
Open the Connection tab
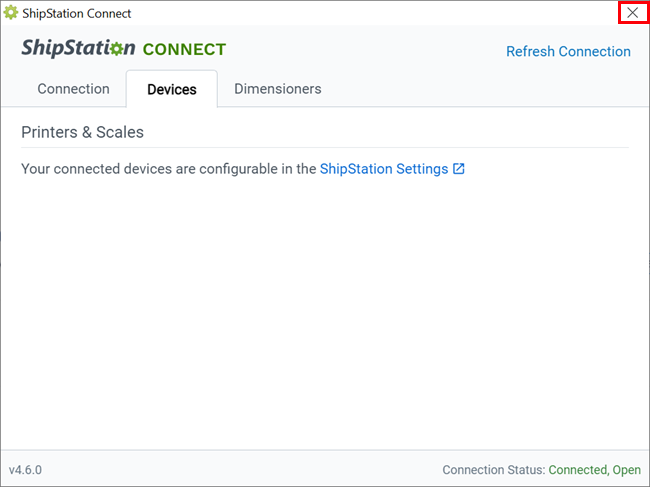[x=73, y=89]
